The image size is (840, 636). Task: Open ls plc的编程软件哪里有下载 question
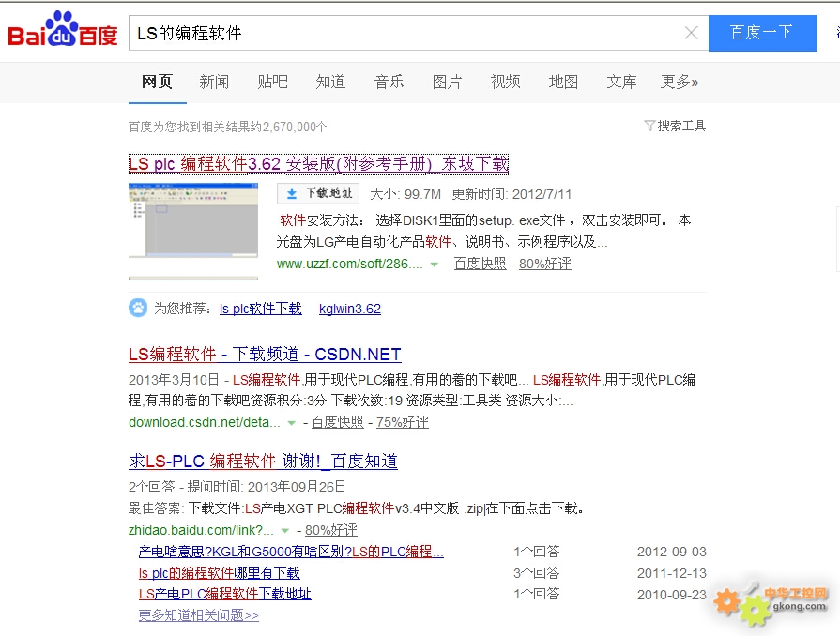click(219, 573)
